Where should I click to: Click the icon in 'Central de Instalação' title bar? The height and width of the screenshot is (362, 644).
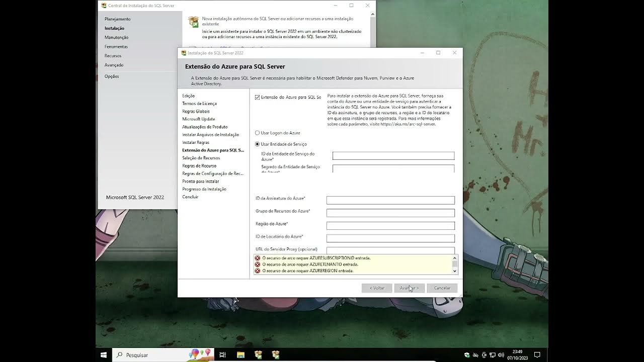coord(104,6)
